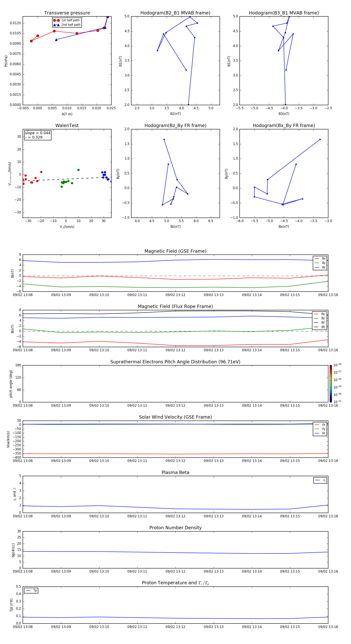Select the Vy entry in velocity legend
Screen dimensions: 351x644
pos(320,429)
